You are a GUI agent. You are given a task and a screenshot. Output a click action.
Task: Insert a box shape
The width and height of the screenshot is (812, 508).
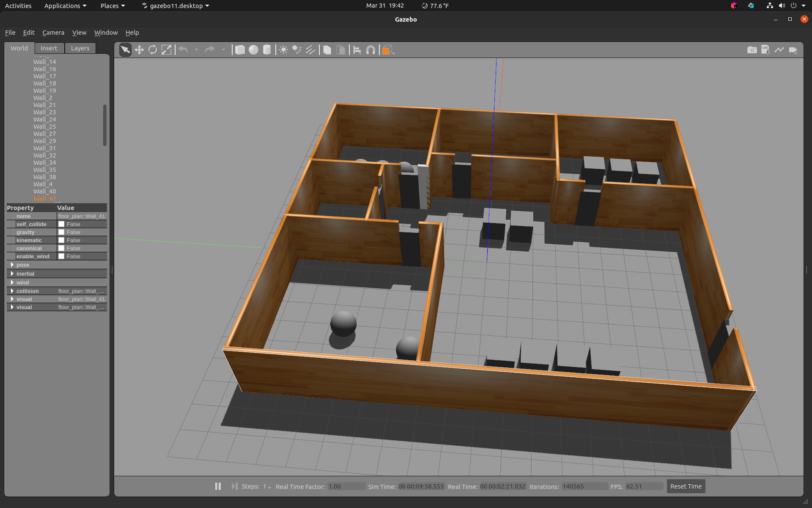pyautogui.click(x=240, y=50)
